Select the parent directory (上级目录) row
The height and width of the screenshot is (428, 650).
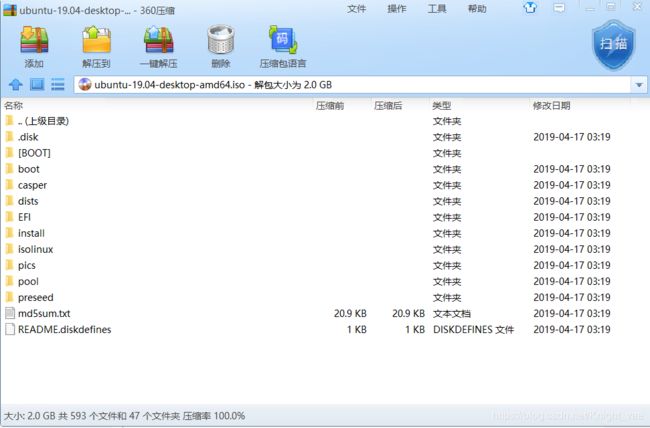pyautogui.click(x=325, y=121)
